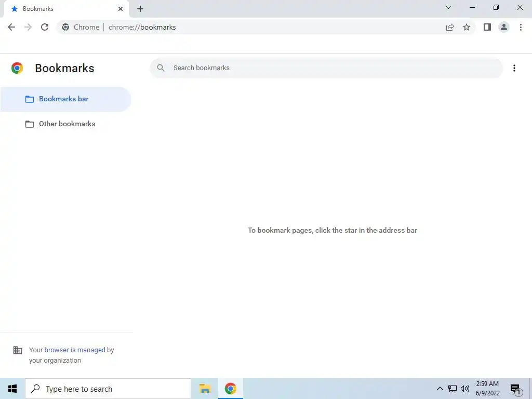This screenshot has width=532, height=399.
Task: Bookmark this tab with the star icon
Action: click(x=467, y=27)
